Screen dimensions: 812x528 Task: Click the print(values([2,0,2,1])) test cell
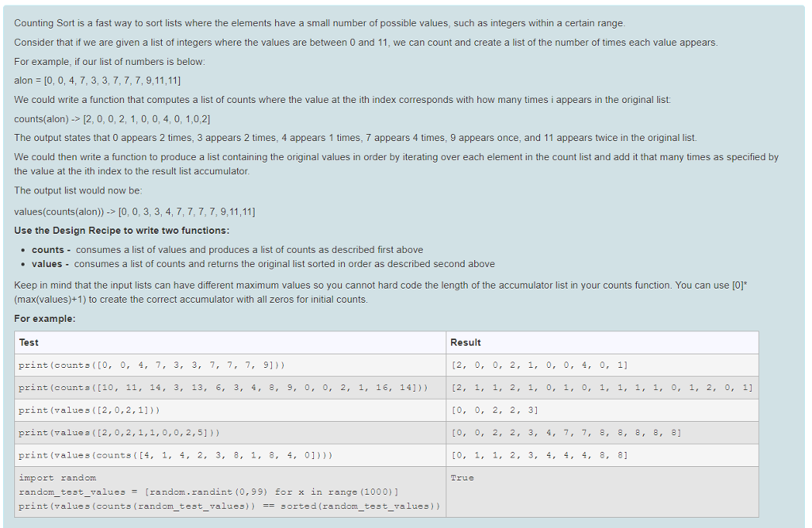pos(107,410)
